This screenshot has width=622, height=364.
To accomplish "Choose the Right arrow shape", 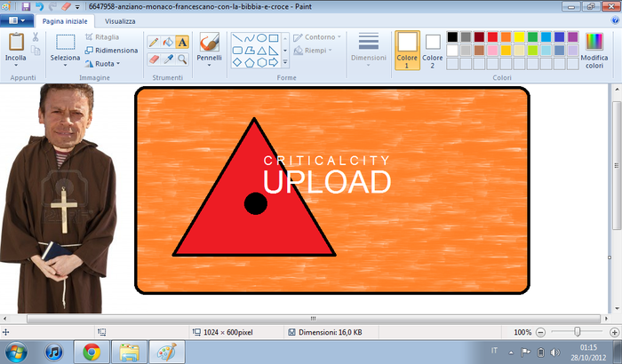I will point(274,62).
